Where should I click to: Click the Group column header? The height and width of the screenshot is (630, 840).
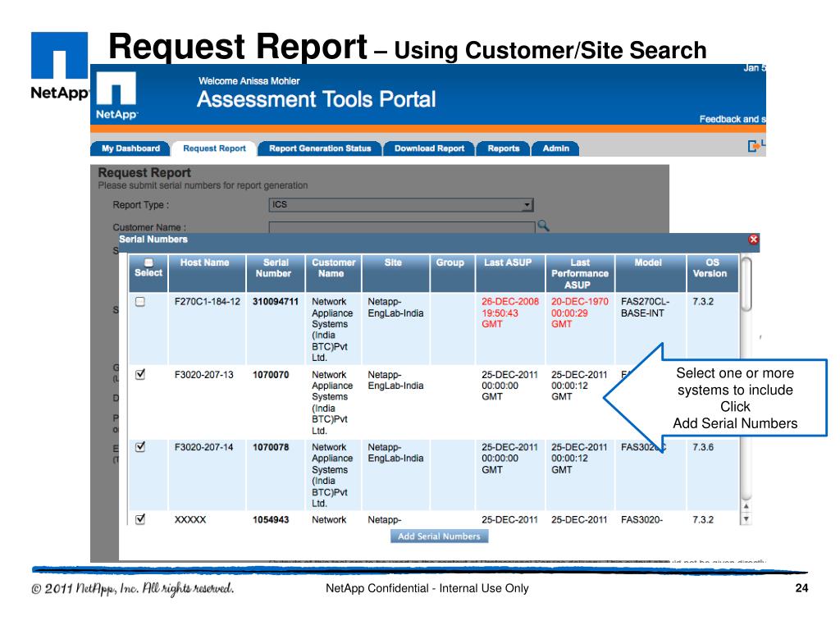[453, 273]
